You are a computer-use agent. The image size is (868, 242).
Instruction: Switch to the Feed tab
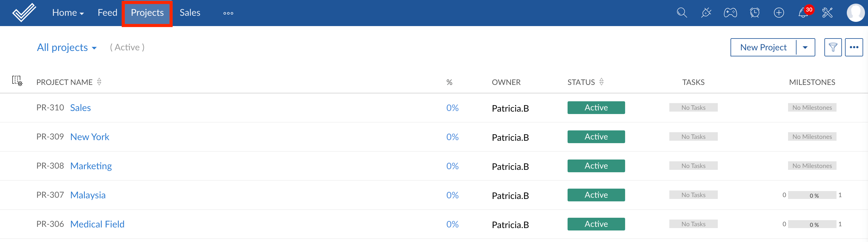(x=107, y=13)
